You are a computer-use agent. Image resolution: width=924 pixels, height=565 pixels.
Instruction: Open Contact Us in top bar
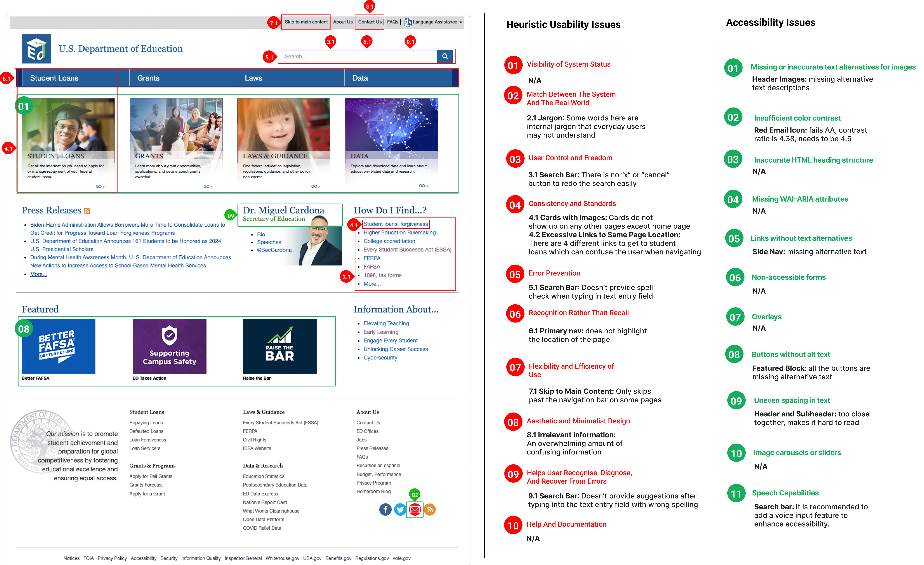[x=370, y=22]
